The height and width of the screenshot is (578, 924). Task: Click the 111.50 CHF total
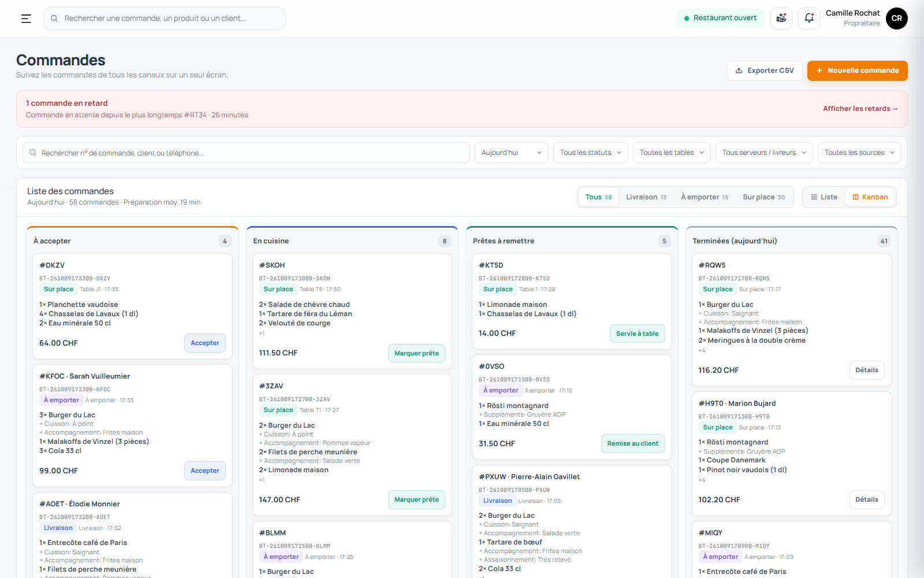coord(278,353)
